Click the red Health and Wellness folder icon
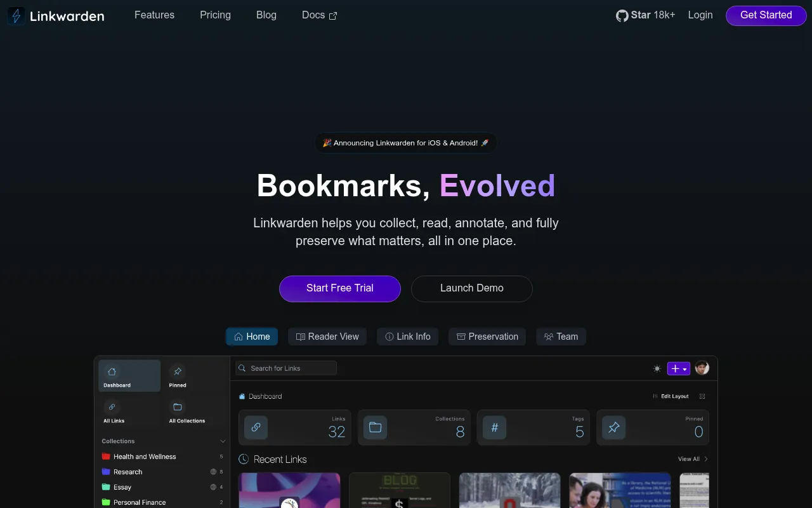Viewport: 812px width, 508px height. click(106, 457)
